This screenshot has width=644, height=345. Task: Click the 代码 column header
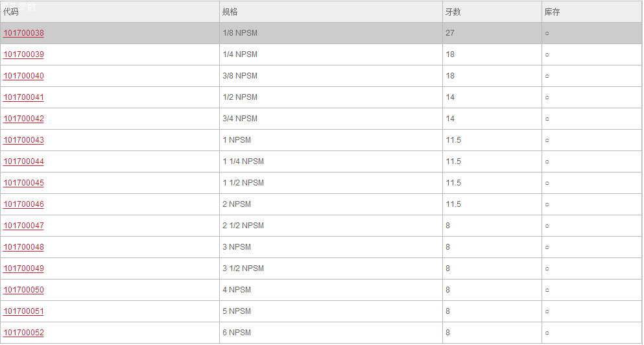pyautogui.click(x=11, y=12)
